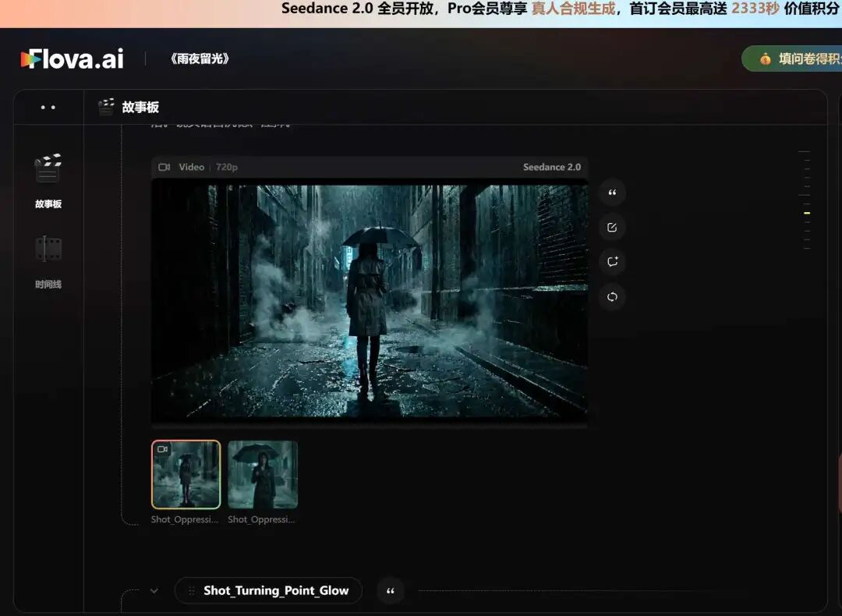The image size is (842, 616).
Task: Click the project title 《雨夜留光》
Action: [x=200, y=58]
